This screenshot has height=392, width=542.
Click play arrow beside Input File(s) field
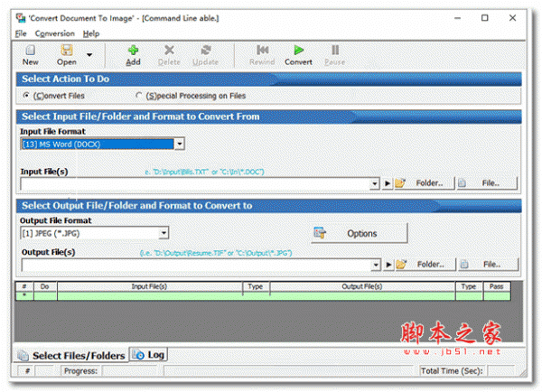click(388, 183)
